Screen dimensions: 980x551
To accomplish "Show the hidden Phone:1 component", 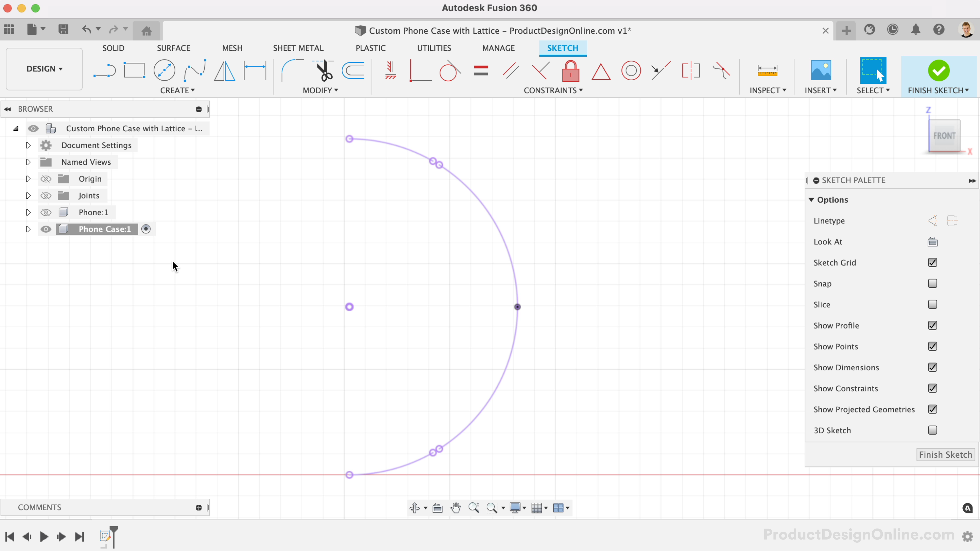I will pos(46,212).
